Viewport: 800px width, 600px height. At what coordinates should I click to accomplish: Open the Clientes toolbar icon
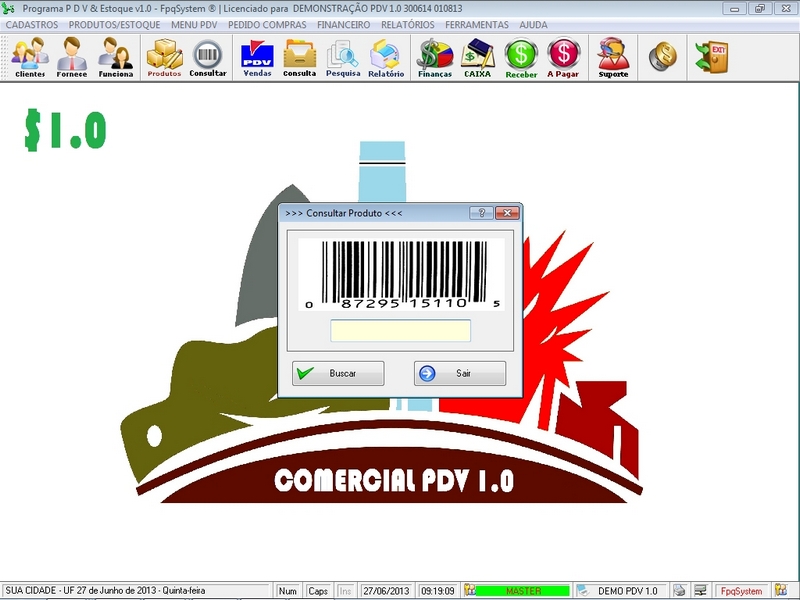tap(29, 57)
